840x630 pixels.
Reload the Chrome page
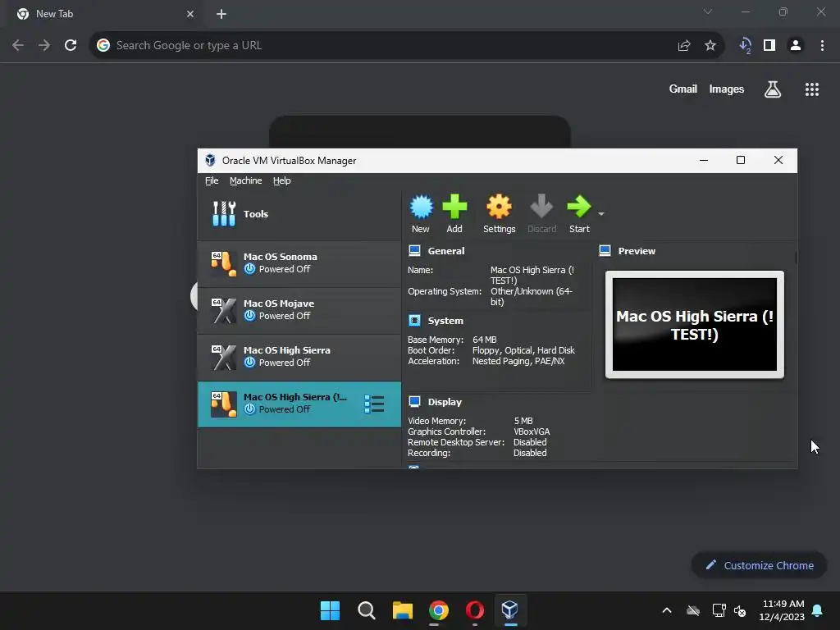[71, 46]
